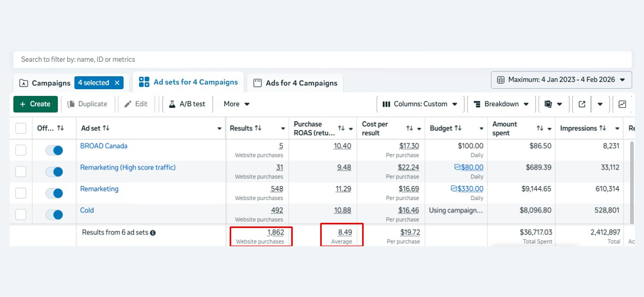Click the export table data icon
The width and height of the screenshot is (644, 297).
(582, 105)
